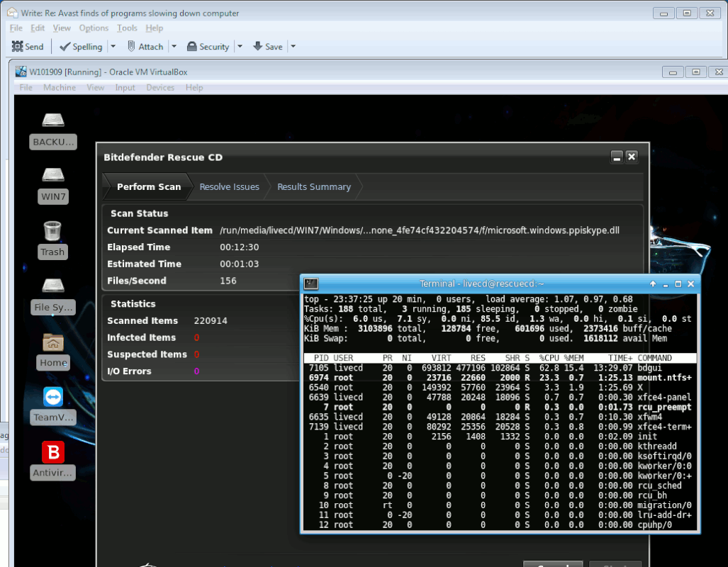728x567 pixels.
Task: Open the Trash desktop icon
Action: [52, 240]
